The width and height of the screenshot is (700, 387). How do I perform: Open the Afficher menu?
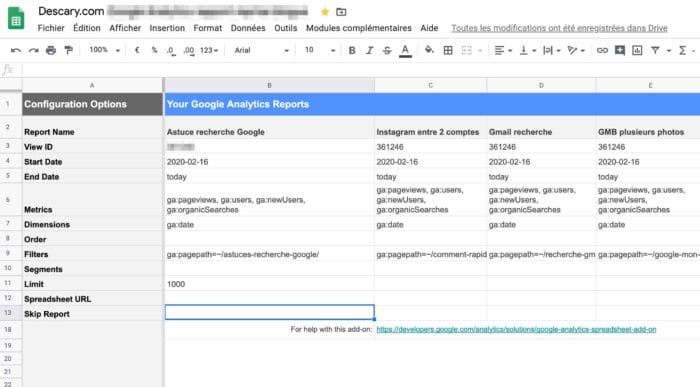point(125,28)
